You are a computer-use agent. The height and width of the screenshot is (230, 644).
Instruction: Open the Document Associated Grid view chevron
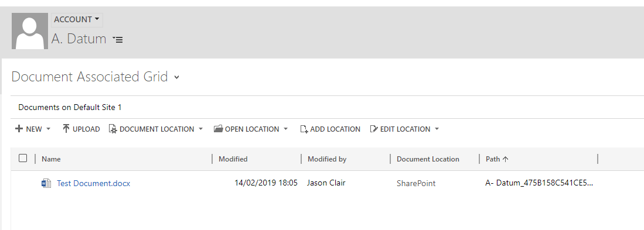point(176,77)
